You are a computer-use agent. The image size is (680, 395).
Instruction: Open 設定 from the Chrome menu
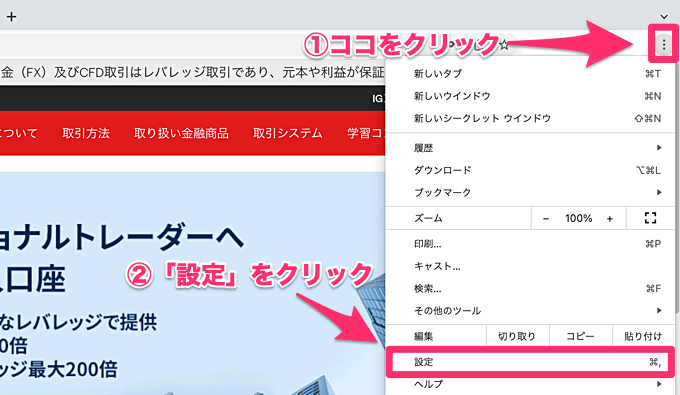530,362
